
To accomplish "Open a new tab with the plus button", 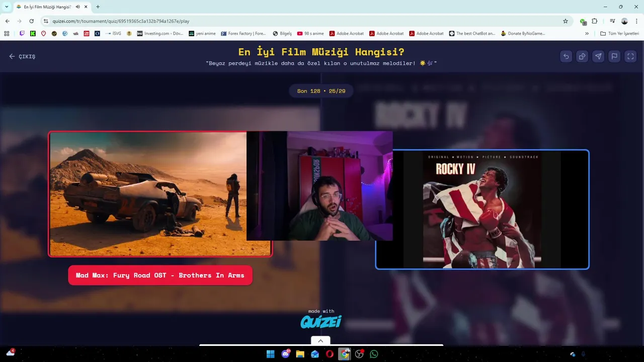I will (98, 7).
